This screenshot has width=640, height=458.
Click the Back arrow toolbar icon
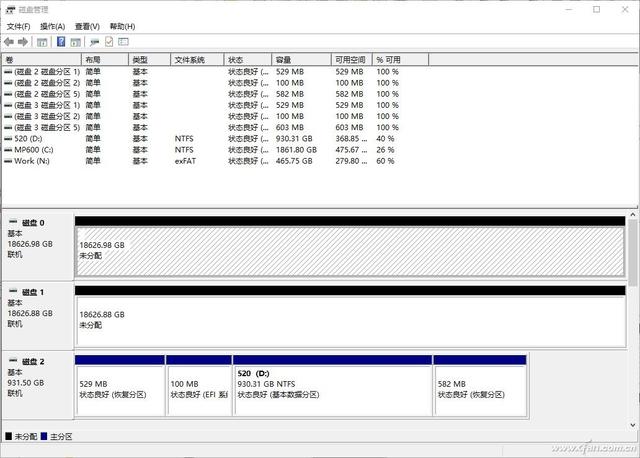(9, 42)
